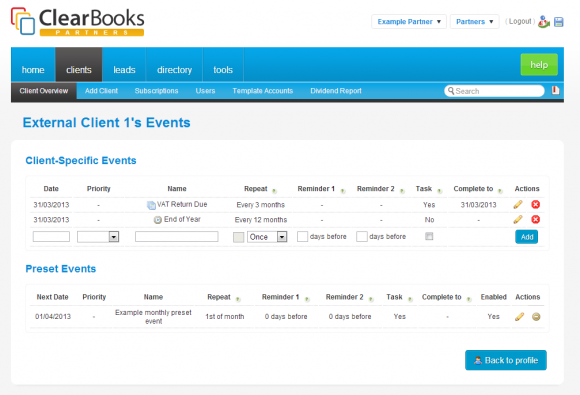Click Reminder 2 help icon in Client-Specific header
Screen dimensions: 580x395
402,191
